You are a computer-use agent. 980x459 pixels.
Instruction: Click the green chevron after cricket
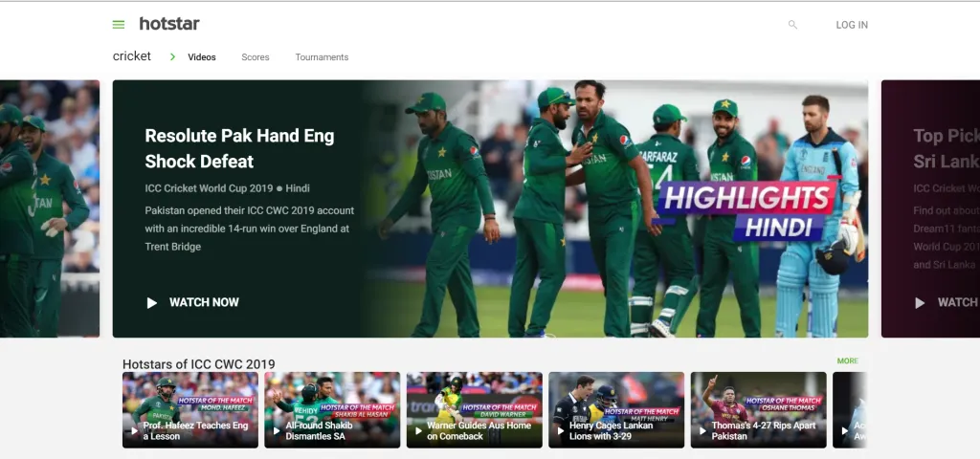[x=172, y=56]
